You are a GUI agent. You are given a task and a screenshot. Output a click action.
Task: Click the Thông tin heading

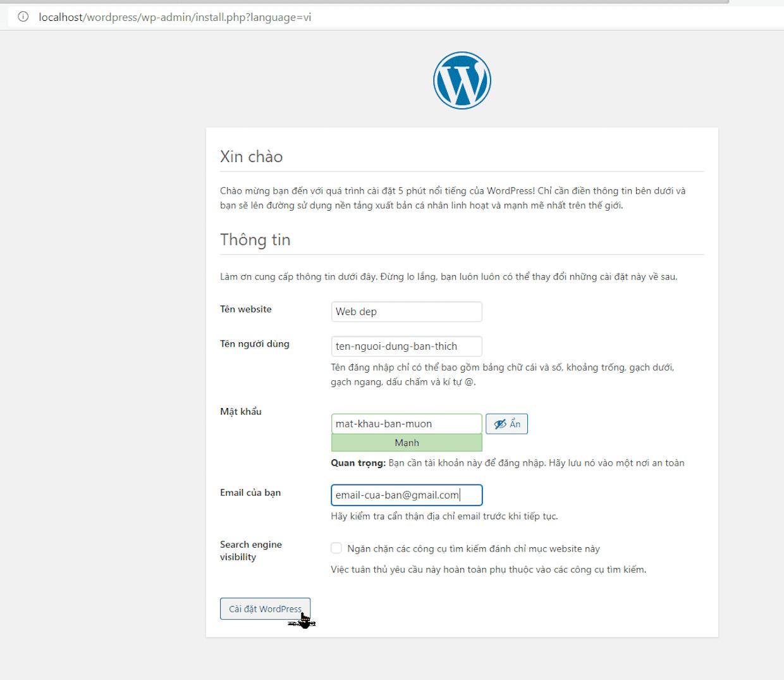(255, 240)
